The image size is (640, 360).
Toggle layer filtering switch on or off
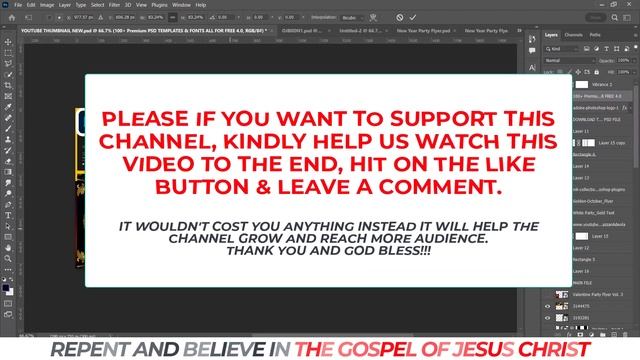click(x=636, y=47)
